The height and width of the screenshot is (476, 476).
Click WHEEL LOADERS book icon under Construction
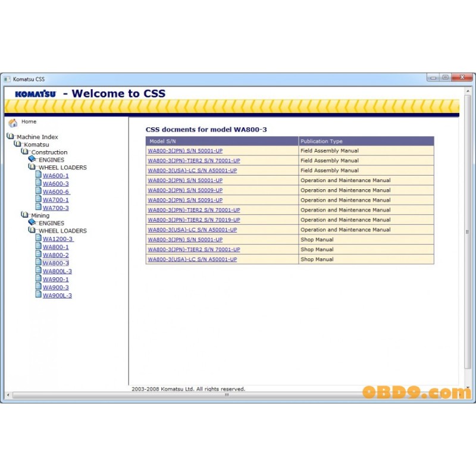coord(32,167)
